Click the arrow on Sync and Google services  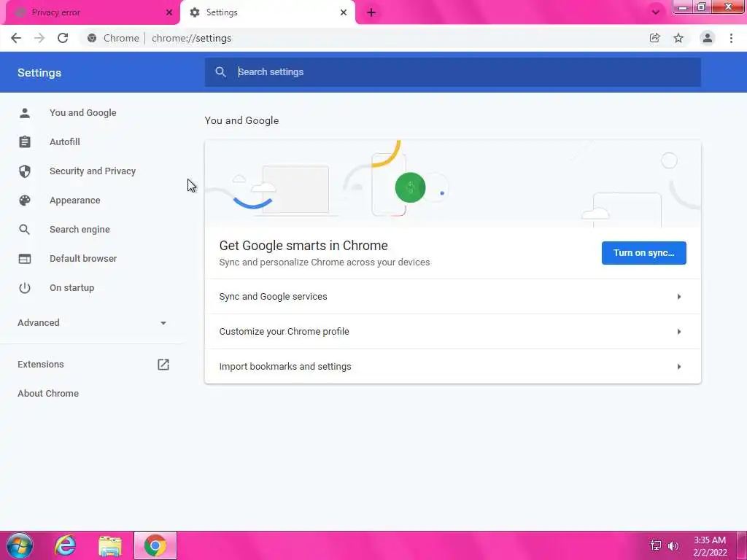[679, 297]
